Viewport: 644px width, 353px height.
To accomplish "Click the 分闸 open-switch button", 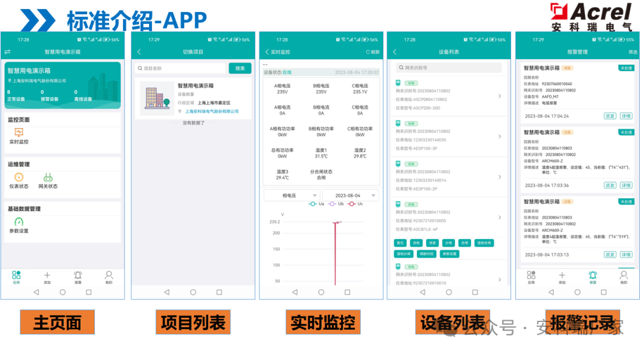I will [x=448, y=243].
